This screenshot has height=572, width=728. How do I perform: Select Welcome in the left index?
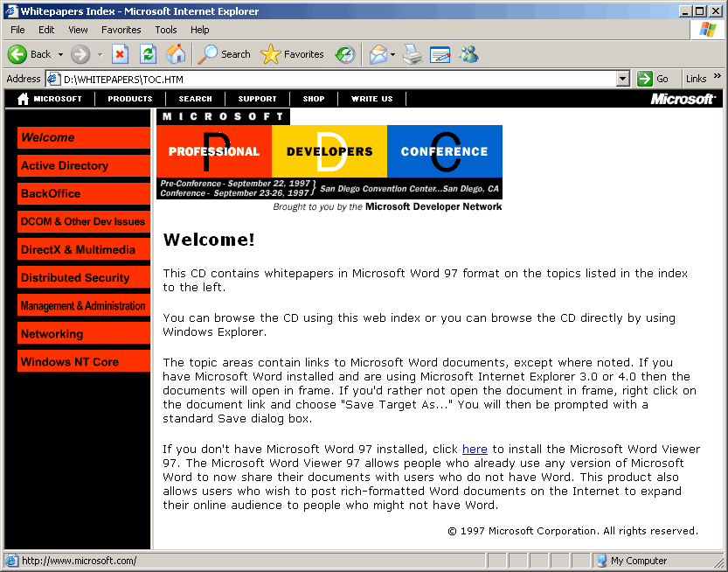84,137
